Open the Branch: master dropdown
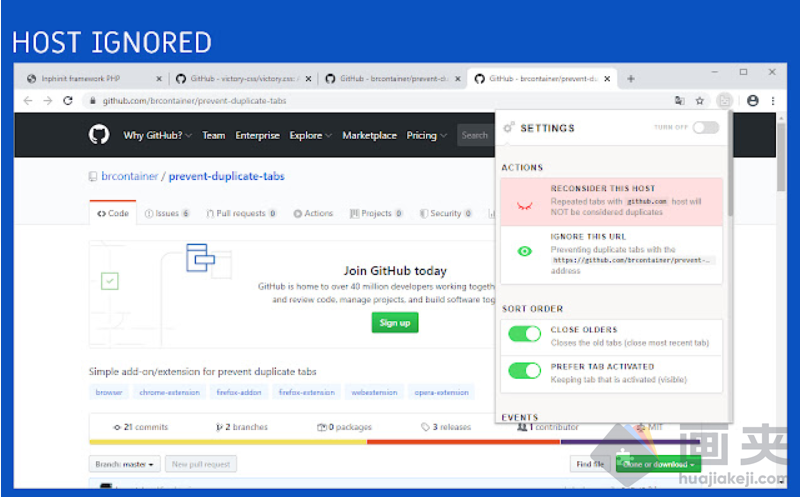Screen dimensions: 800x497 pyautogui.click(x=124, y=464)
